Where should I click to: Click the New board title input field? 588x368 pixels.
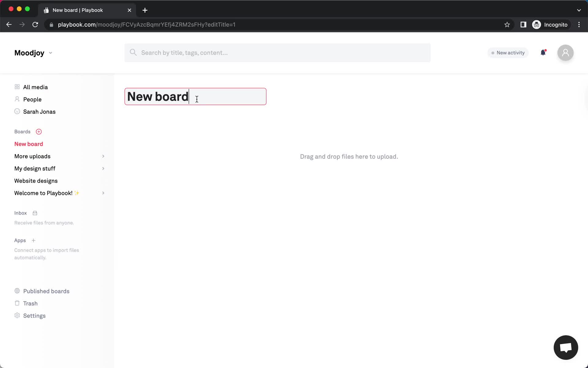point(196,96)
